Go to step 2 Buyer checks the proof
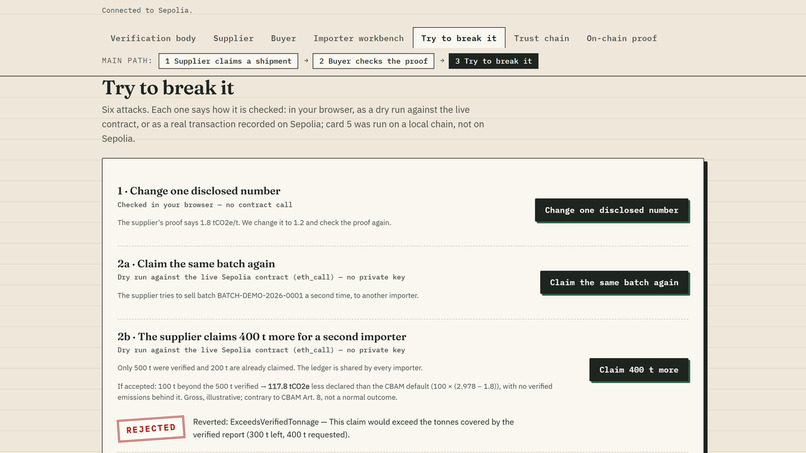The height and width of the screenshot is (453, 806). coord(373,61)
